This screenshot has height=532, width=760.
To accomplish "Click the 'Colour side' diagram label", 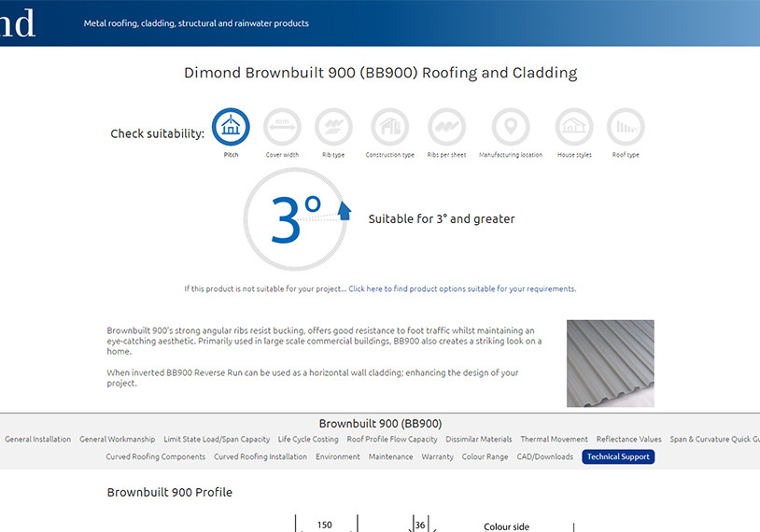I will [506, 526].
